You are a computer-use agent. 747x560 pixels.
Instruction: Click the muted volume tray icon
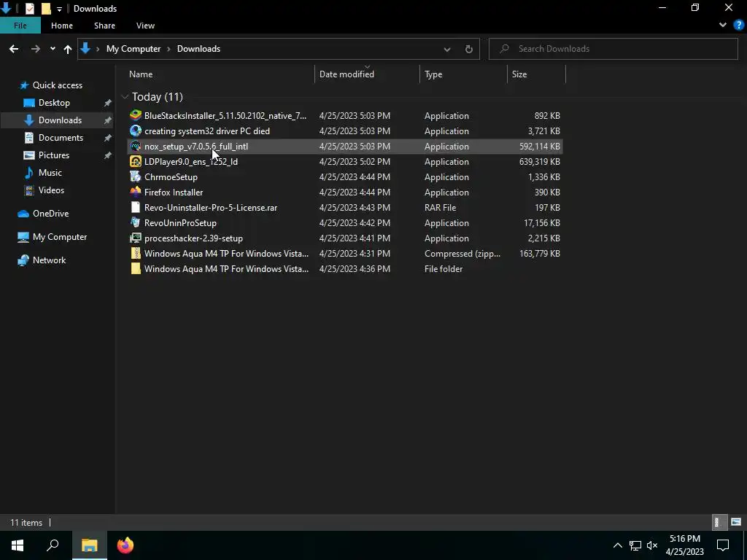tap(652, 545)
